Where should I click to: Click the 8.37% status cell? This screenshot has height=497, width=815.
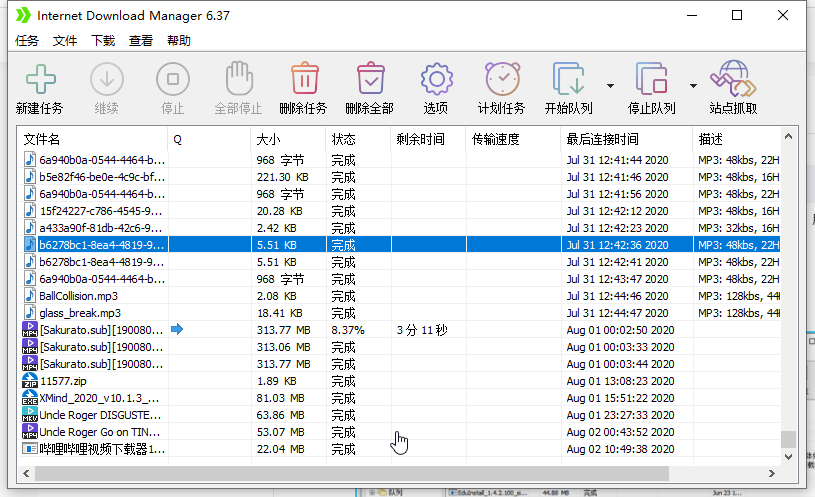pos(348,330)
